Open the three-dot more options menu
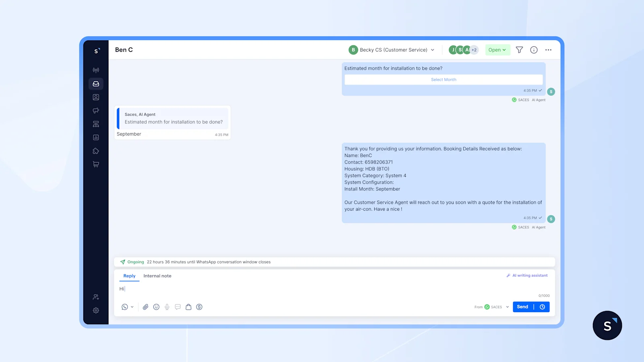The width and height of the screenshot is (644, 362). (548, 50)
